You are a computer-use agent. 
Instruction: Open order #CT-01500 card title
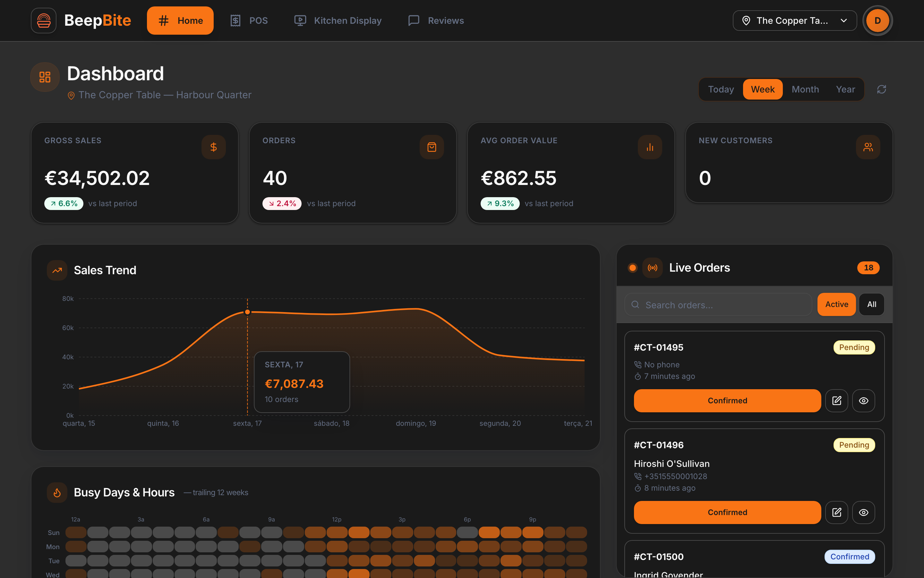(x=659, y=556)
